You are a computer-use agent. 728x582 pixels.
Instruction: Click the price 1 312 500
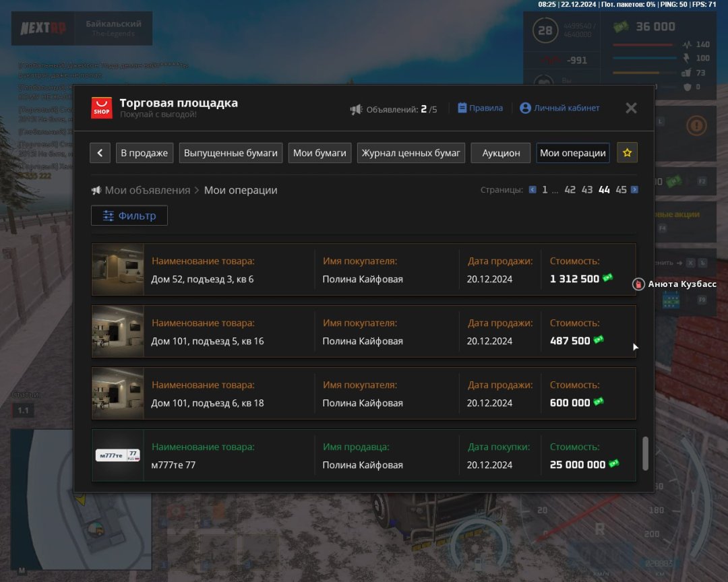click(x=575, y=279)
